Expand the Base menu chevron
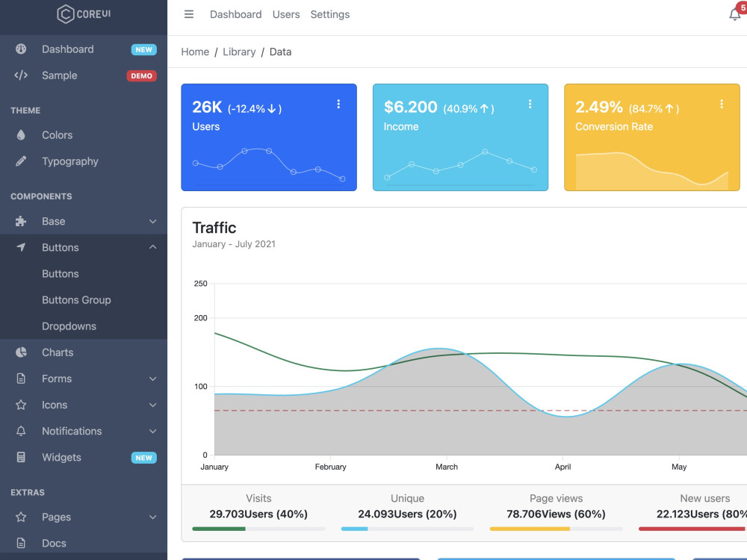Screen dimensions: 747x560 [x=152, y=222]
